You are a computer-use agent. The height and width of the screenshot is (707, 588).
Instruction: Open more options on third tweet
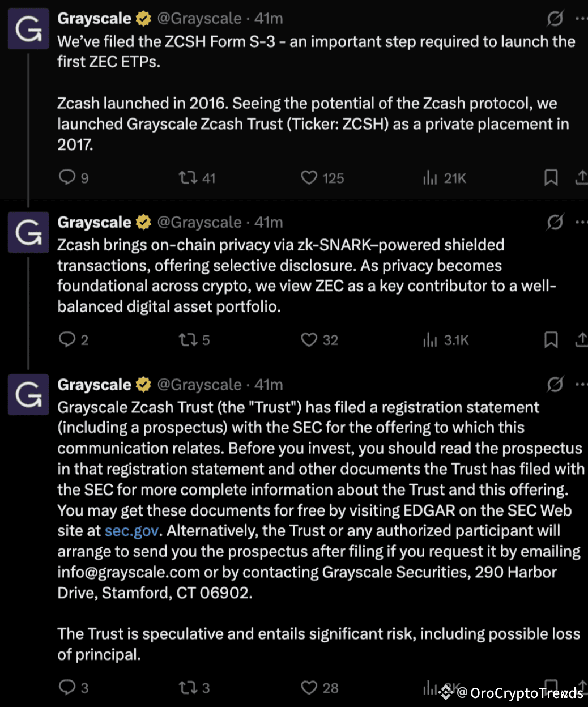[581, 385]
